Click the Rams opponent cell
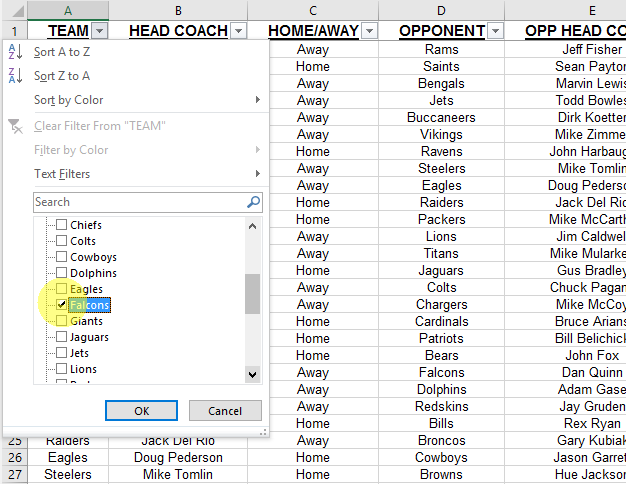626x484 pixels. click(x=441, y=50)
